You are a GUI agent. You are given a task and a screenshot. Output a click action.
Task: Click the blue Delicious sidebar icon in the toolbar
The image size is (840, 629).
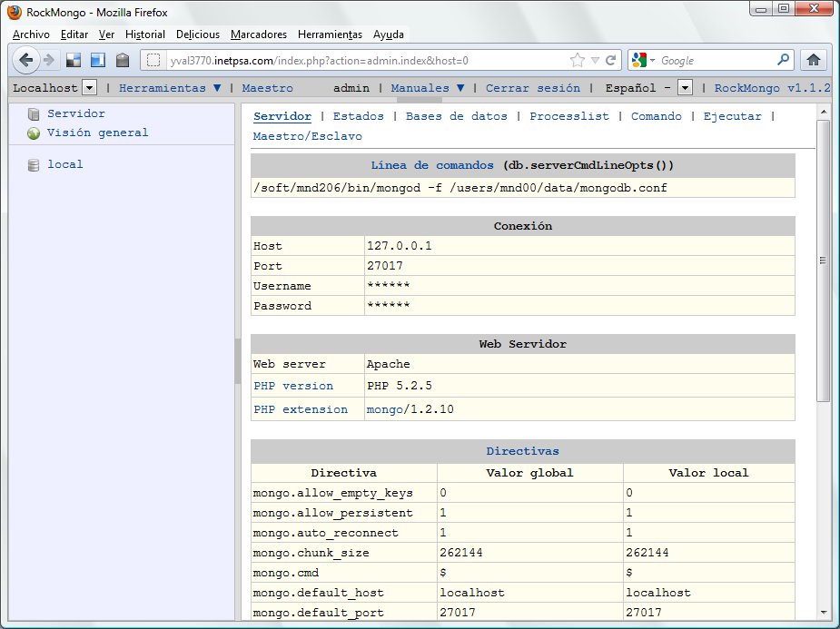pos(98,60)
